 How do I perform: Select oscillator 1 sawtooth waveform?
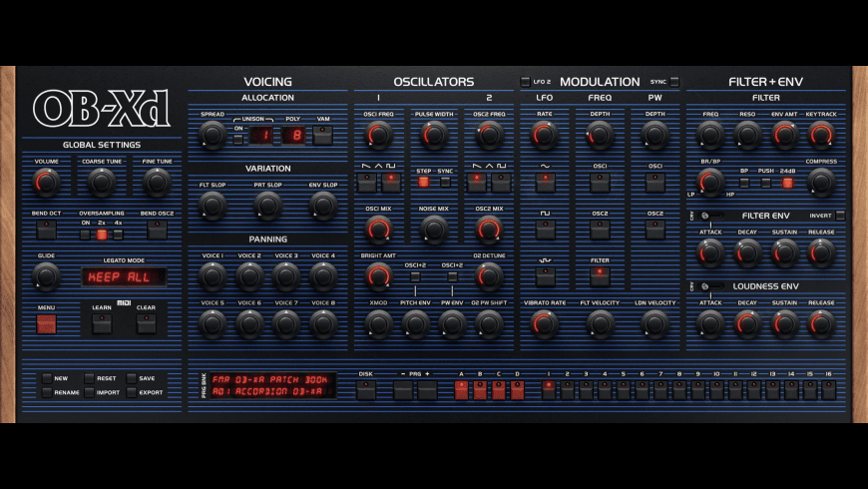point(366,183)
